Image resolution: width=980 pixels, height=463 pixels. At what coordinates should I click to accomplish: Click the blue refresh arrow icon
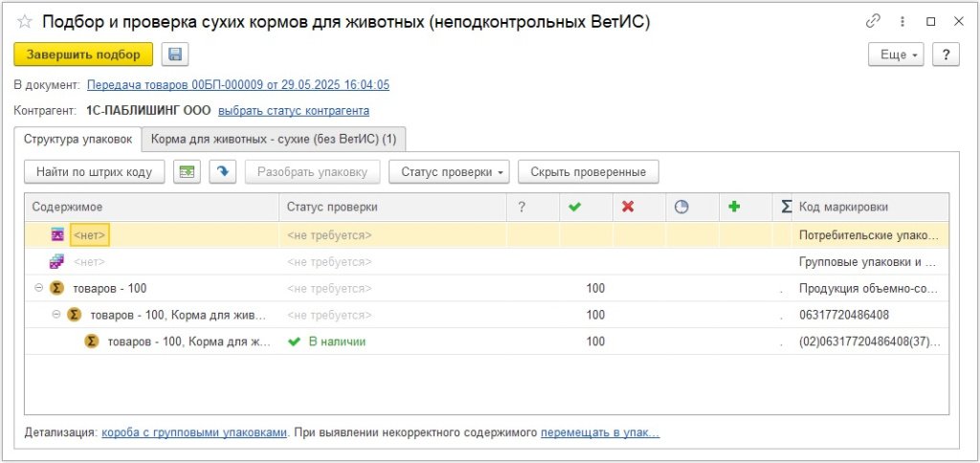coord(222,172)
